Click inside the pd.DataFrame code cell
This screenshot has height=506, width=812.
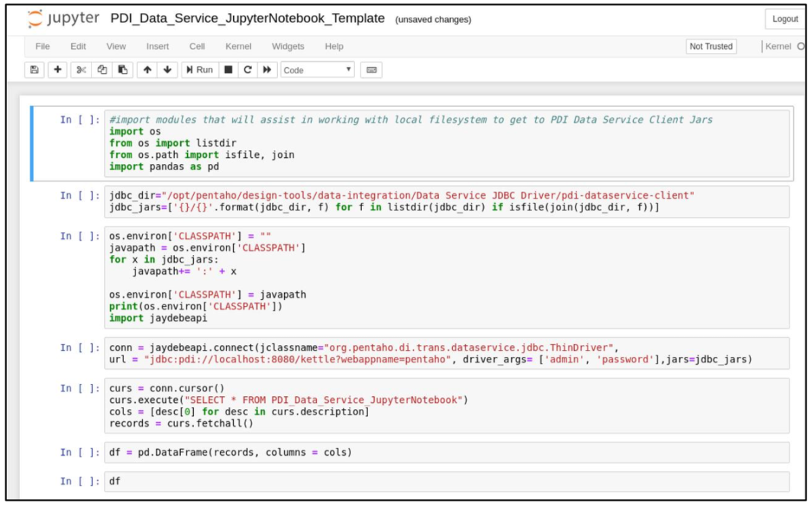(x=447, y=452)
